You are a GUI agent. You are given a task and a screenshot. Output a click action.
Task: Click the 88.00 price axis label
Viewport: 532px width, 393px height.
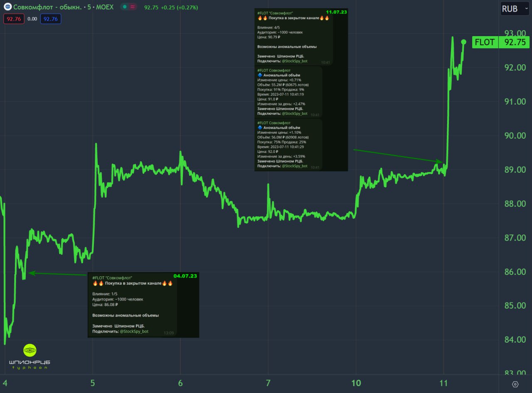[x=515, y=204]
